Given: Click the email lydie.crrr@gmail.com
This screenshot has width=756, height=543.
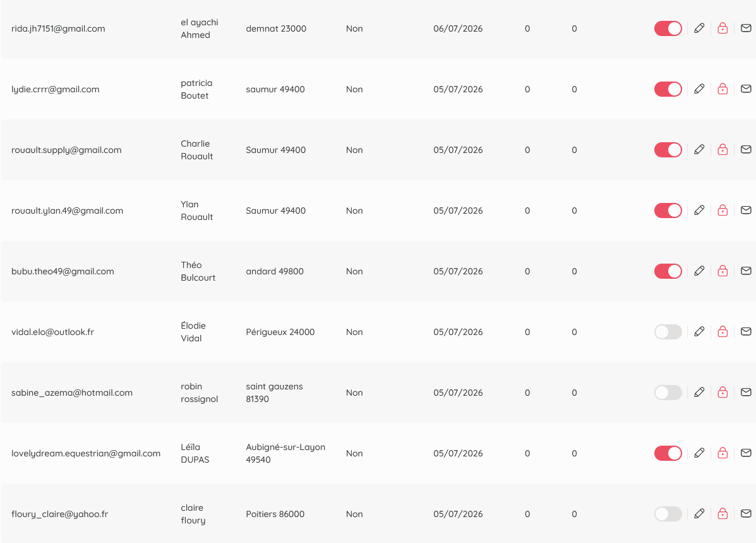Looking at the screenshot, I should point(56,89).
